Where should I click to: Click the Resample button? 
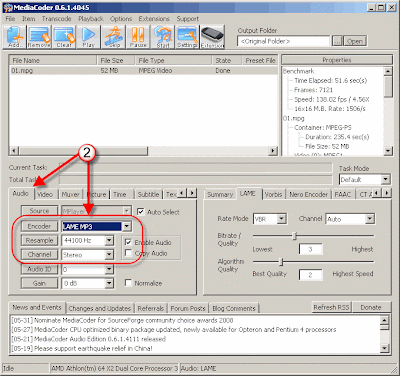point(39,241)
